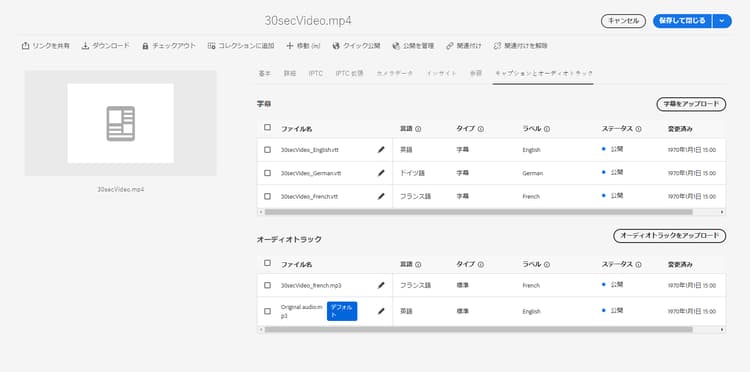Switch to the 基本 tab
Image resolution: width=750 pixels, height=372 pixels.
[x=265, y=73]
